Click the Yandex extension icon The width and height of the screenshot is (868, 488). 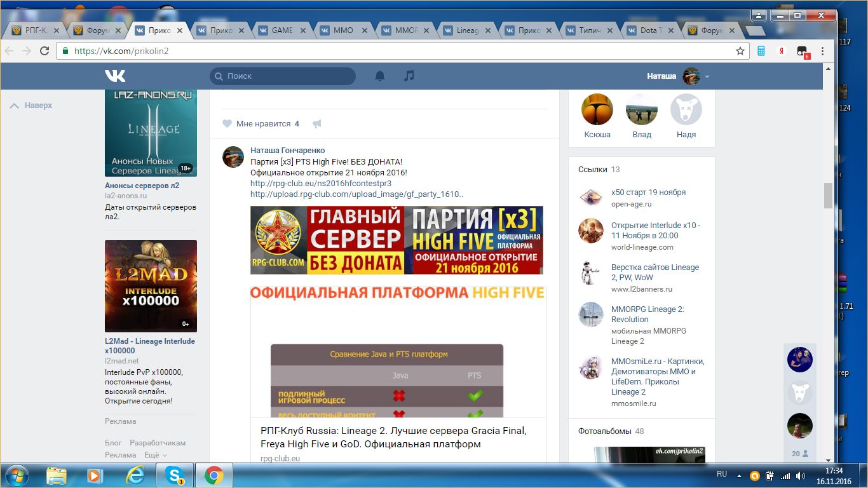[783, 51]
